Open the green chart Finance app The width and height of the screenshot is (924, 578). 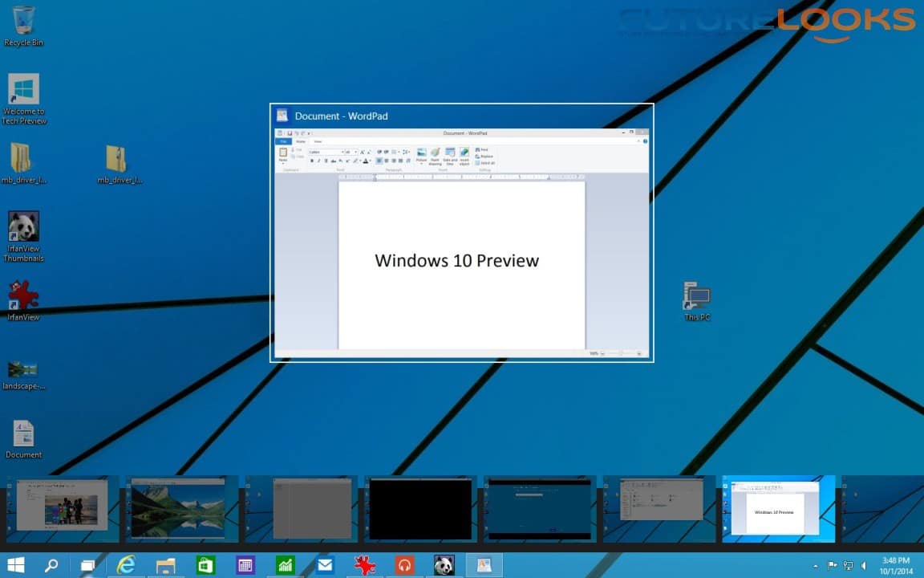(x=286, y=565)
